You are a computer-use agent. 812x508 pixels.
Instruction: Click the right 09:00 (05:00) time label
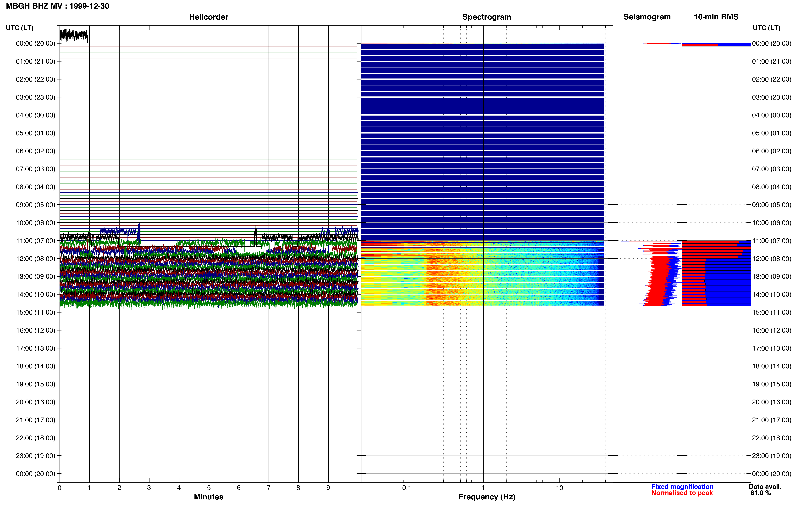point(772,205)
